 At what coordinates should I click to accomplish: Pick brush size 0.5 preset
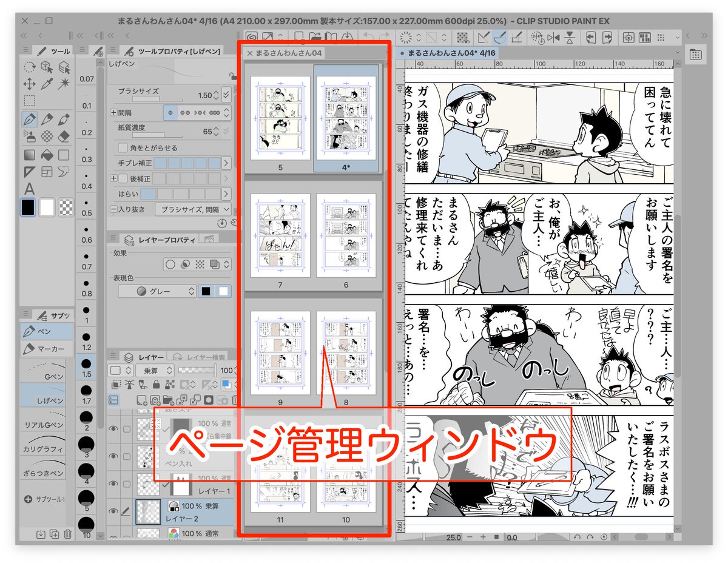[87, 207]
